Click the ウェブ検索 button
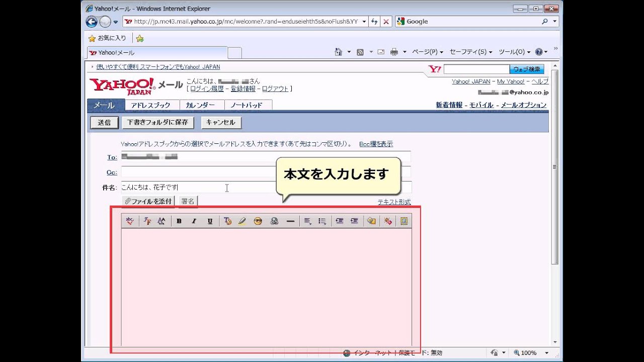Image resolution: width=644 pixels, height=362 pixels. pos(527,69)
